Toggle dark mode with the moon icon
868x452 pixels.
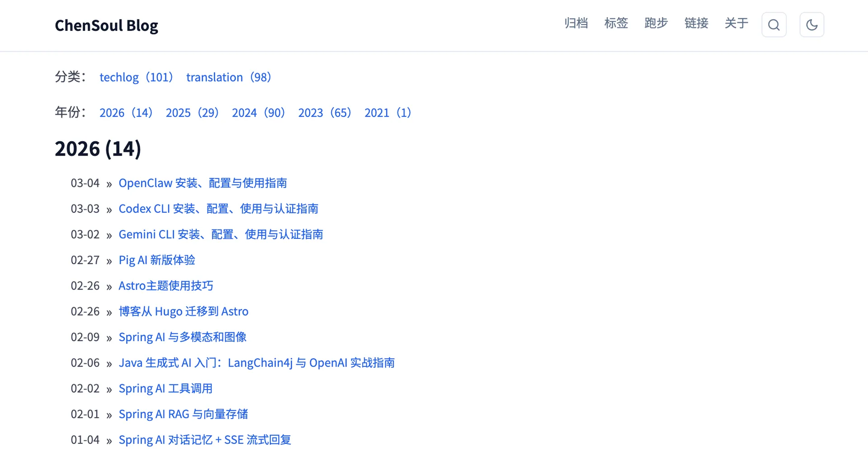[812, 25]
